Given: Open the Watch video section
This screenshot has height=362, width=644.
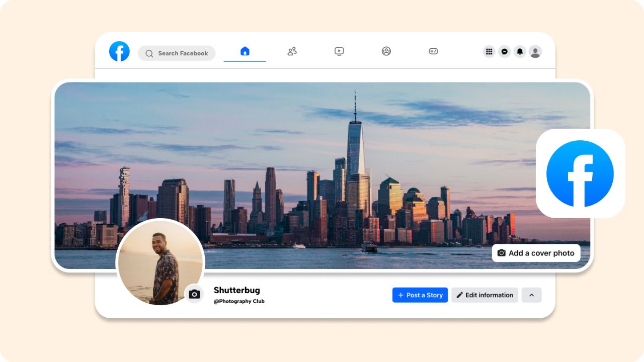Looking at the screenshot, I should point(339,51).
